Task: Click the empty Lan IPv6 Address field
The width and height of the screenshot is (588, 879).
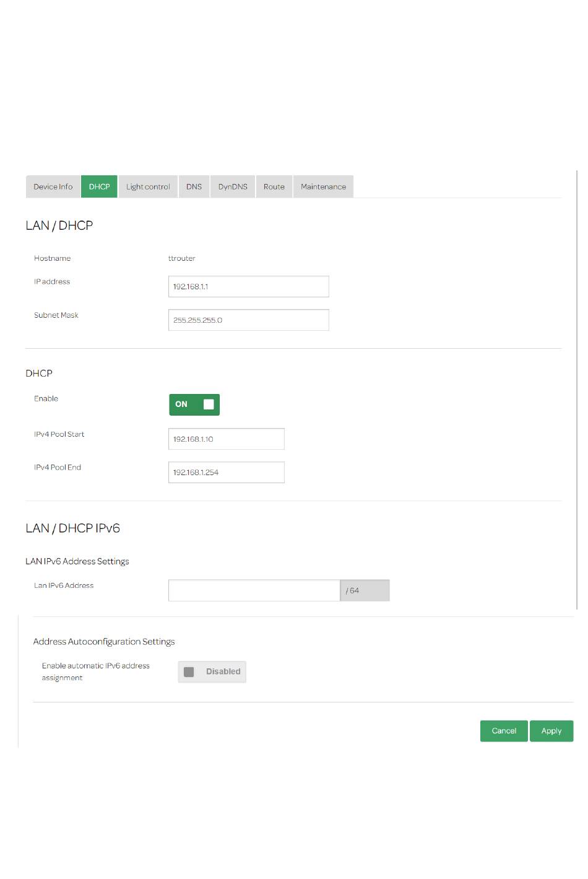Action: [x=254, y=591]
